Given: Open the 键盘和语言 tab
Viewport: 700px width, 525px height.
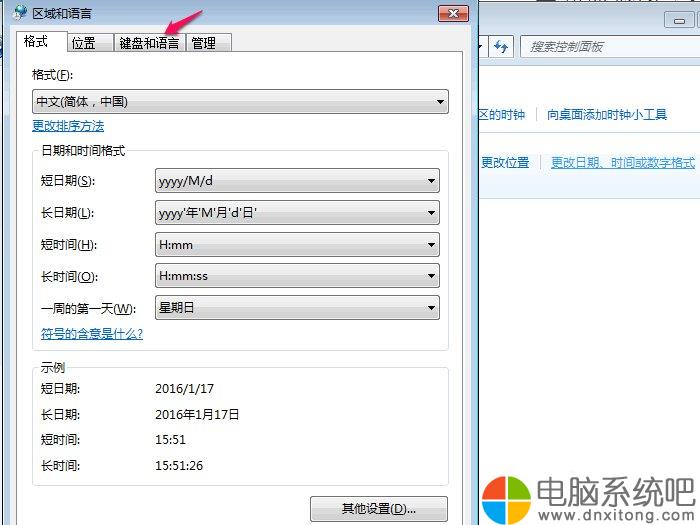Looking at the screenshot, I should [150, 43].
